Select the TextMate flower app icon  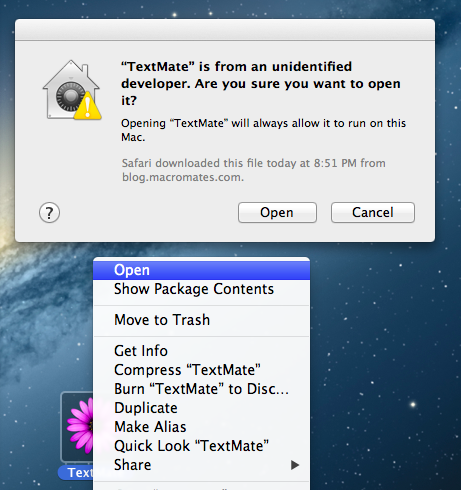tap(78, 427)
